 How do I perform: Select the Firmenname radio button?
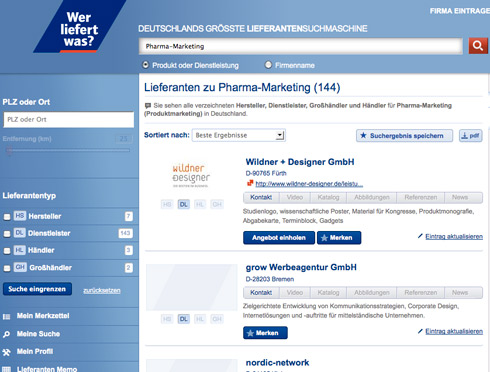point(268,65)
